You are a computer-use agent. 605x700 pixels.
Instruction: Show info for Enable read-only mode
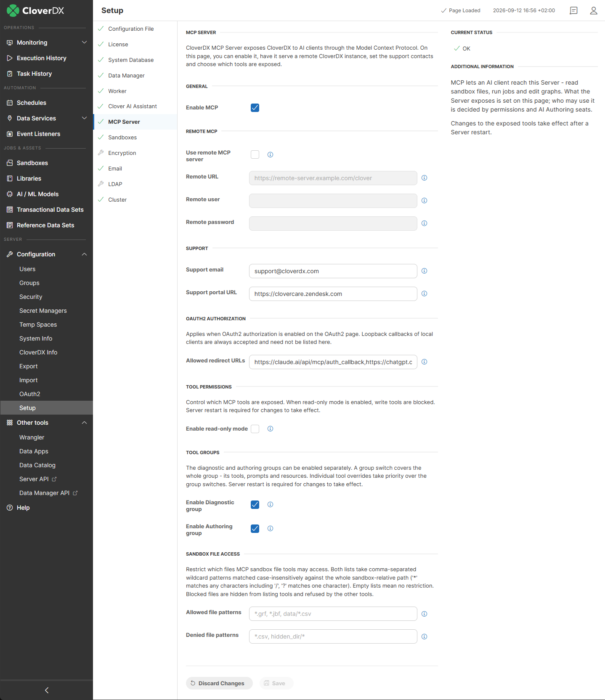pyautogui.click(x=271, y=429)
